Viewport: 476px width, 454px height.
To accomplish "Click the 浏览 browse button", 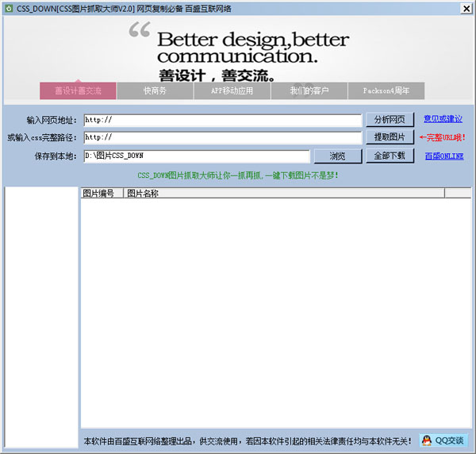I will click(338, 156).
